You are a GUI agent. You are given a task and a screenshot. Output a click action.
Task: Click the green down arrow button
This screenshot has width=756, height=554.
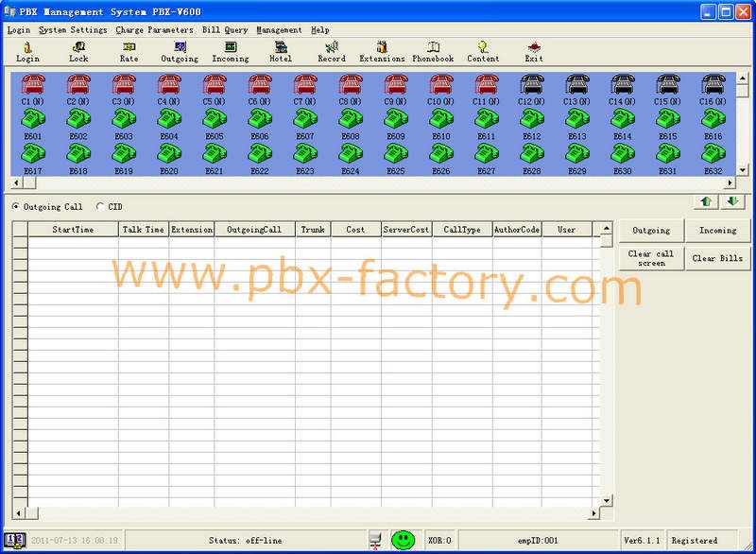point(733,201)
